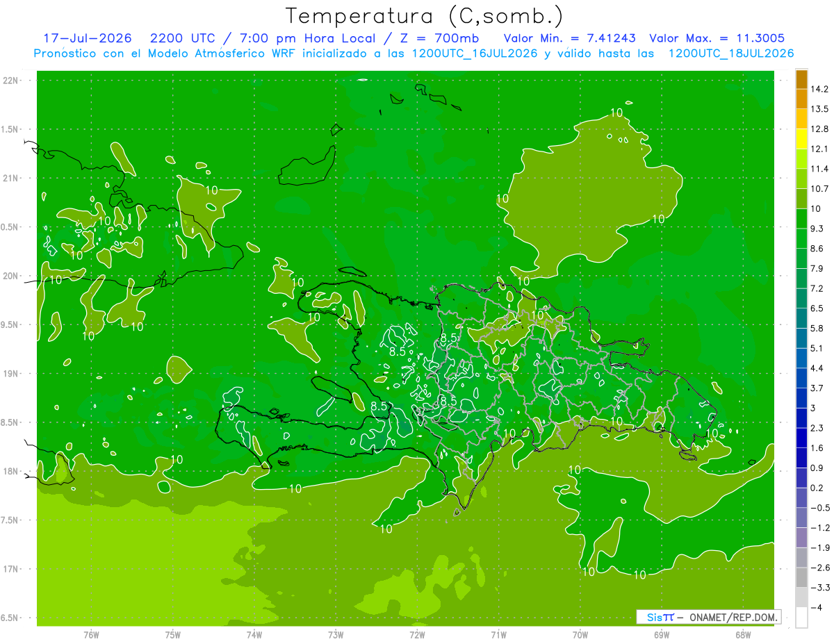Click the "76W" longitude label
The height and width of the screenshot is (644, 834).
91,635
